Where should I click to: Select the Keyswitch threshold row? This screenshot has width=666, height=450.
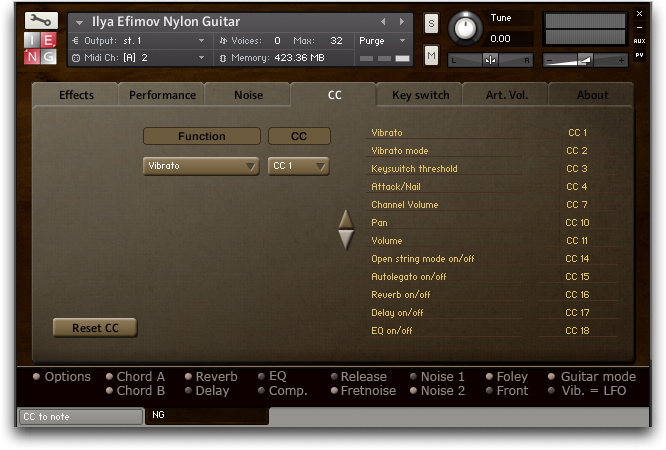(492, 169)
